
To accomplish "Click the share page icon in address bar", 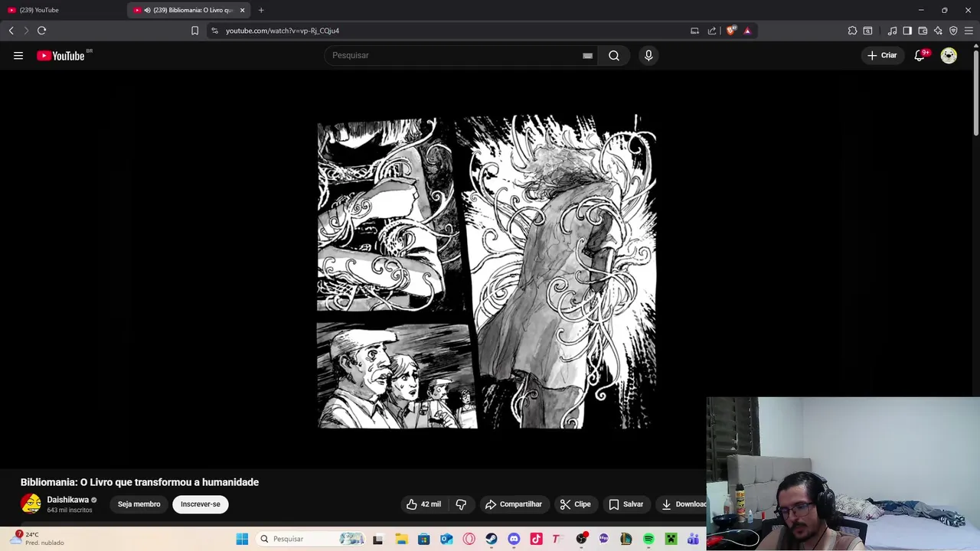I will point(712,31).
